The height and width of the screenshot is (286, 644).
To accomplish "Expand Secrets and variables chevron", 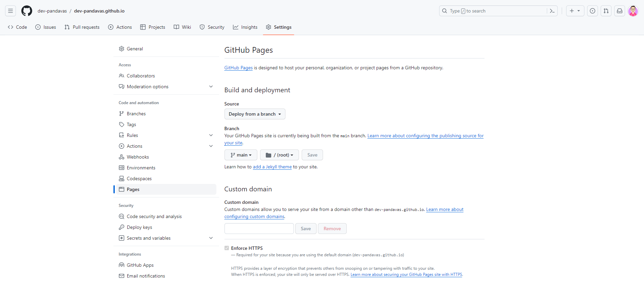I will click(211, 238).
